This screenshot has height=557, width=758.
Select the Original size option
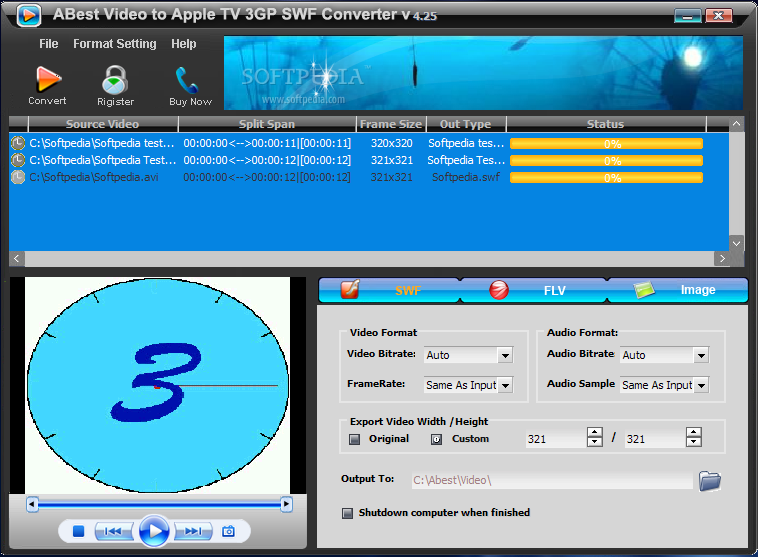tap(354, 439)
